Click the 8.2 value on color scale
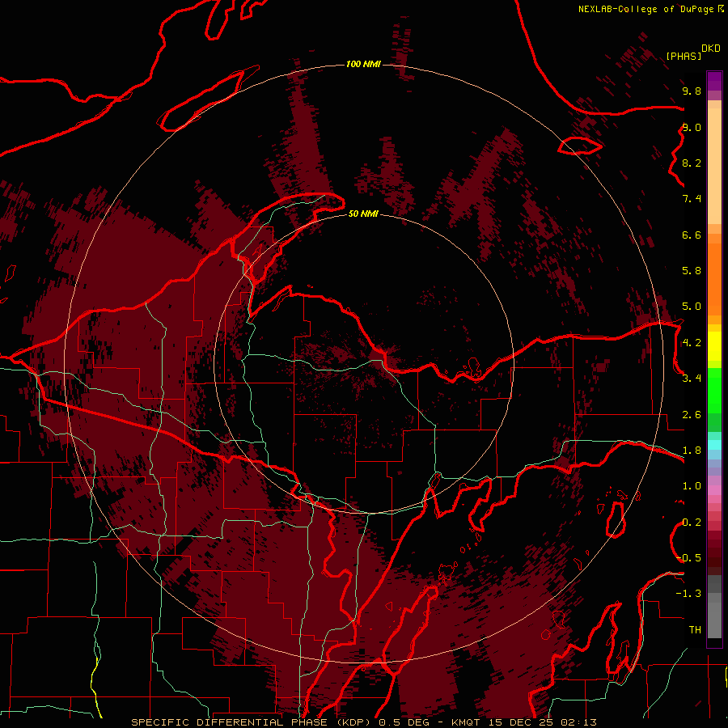Screen dimensions: 728x728 [692, 163]
